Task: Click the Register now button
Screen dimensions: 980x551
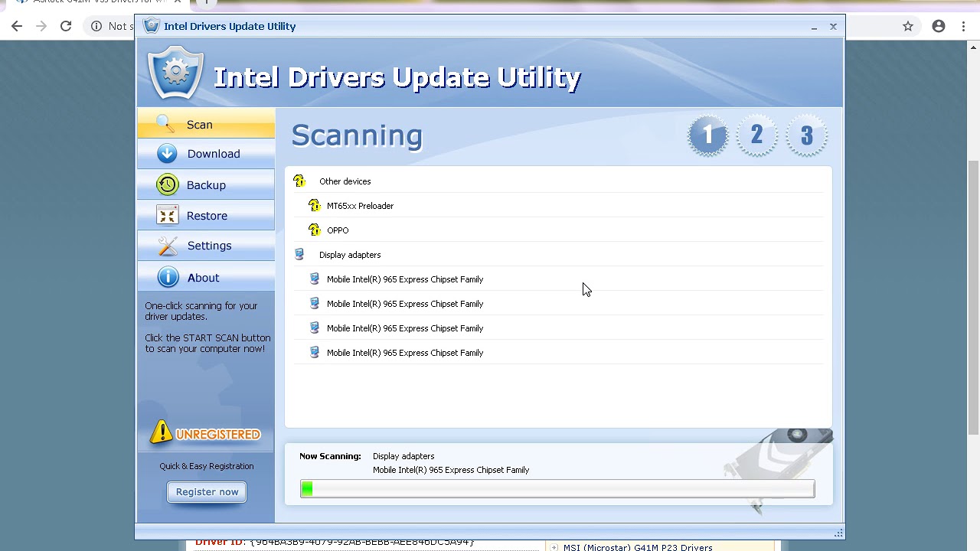Action: coord(207,492)
